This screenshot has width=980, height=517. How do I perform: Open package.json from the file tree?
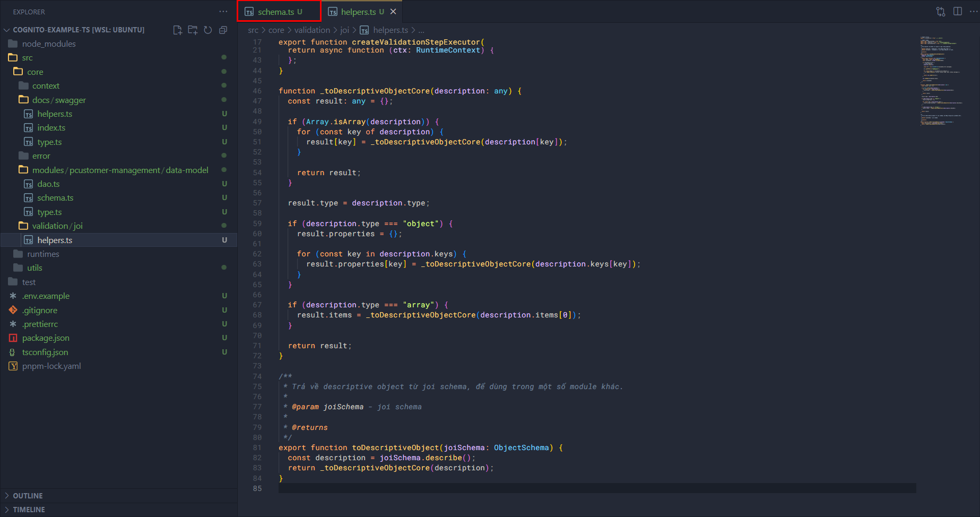pos(46,338)
